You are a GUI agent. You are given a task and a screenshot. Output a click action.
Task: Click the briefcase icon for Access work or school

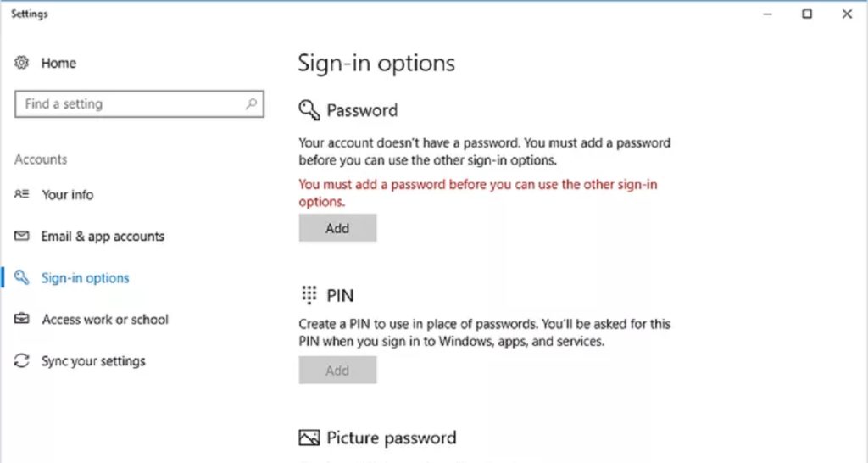[x=23, y=320]
